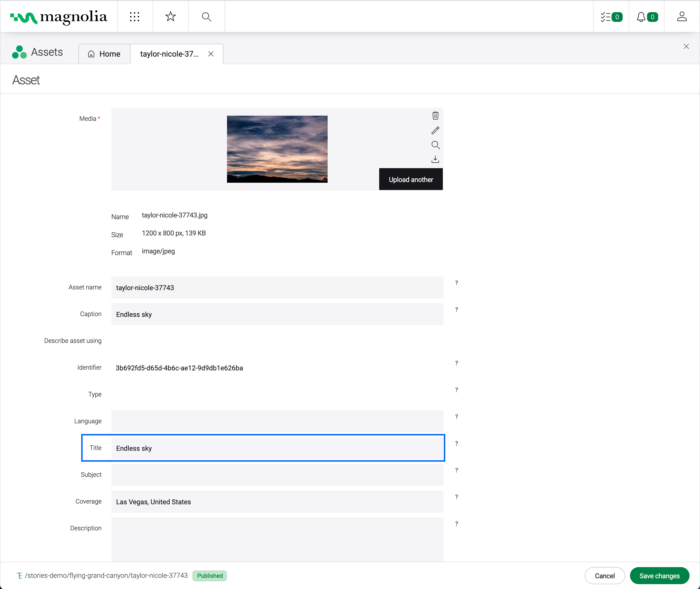Download the image file
This screenshot has height=589, width=700.
pos(435,159)
